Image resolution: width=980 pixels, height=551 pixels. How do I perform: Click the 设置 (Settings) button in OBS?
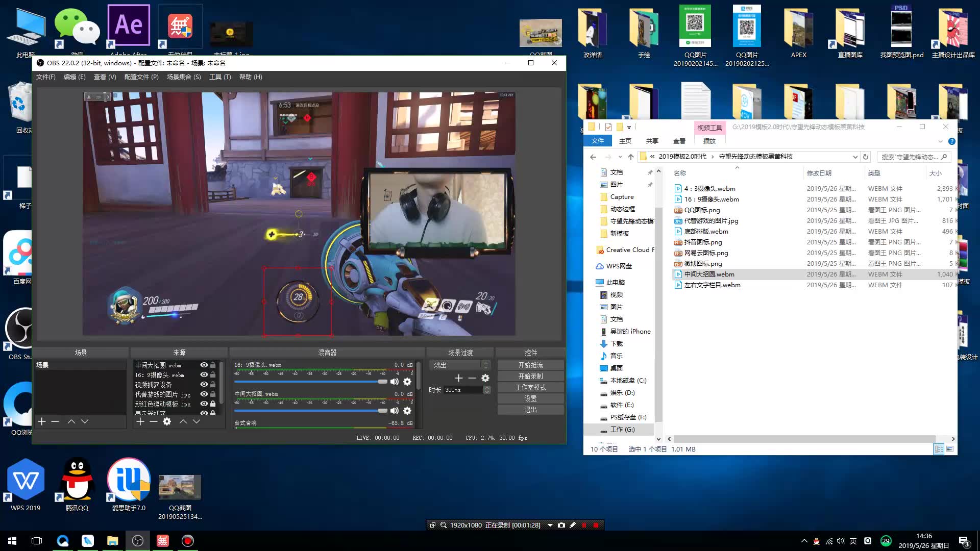(x=531, y=398)
